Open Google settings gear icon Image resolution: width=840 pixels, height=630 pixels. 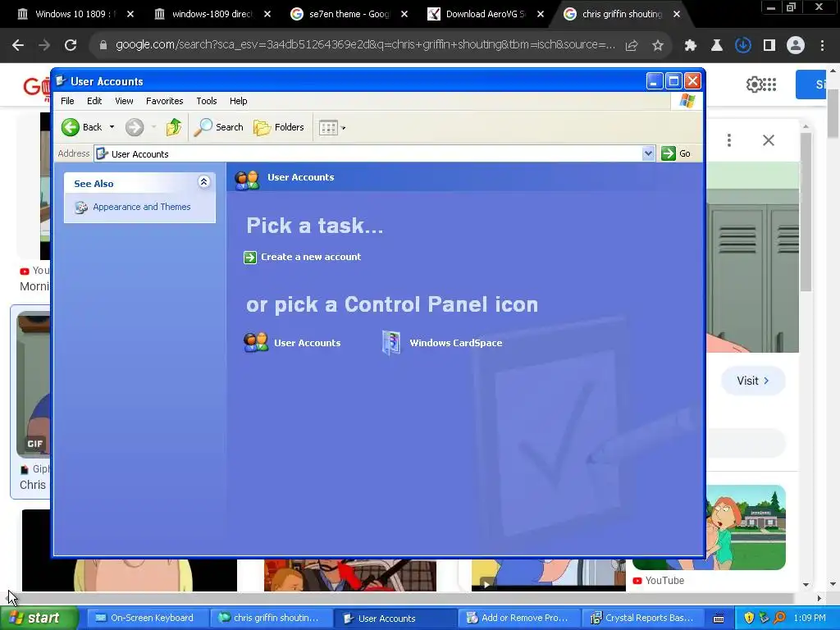tap(755, 84)
